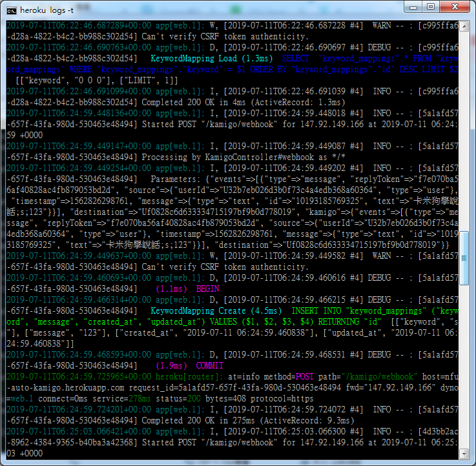The image size is (476, 466).
Task: Close the heroku logs console window
Action: (x=455, y=6)
